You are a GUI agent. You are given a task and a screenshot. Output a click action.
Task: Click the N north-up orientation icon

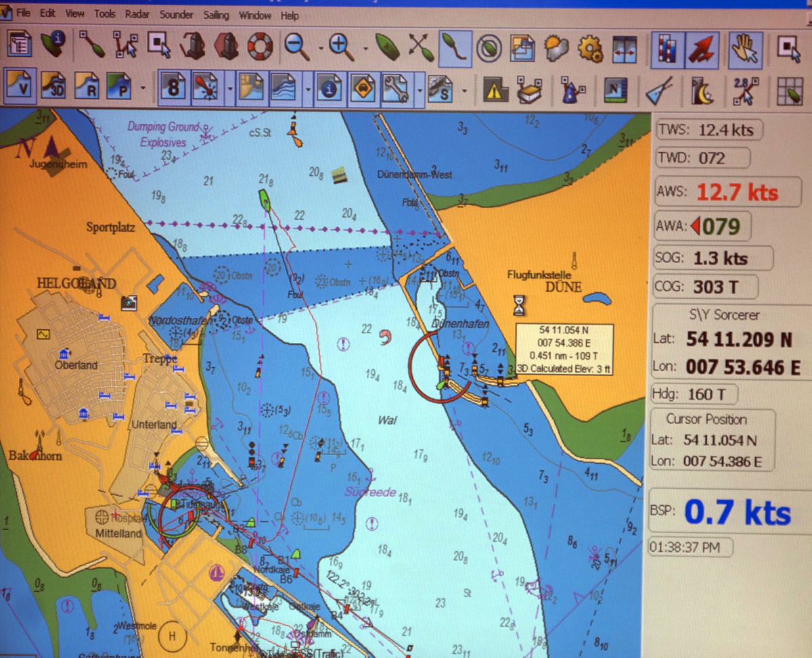point(616,90)
